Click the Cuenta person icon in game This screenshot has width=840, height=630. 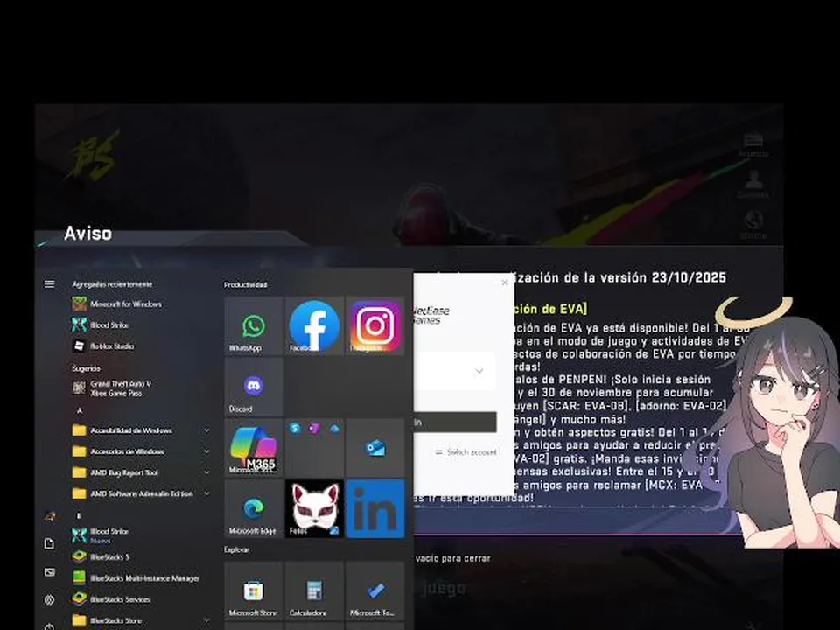(x=753, y=184)
